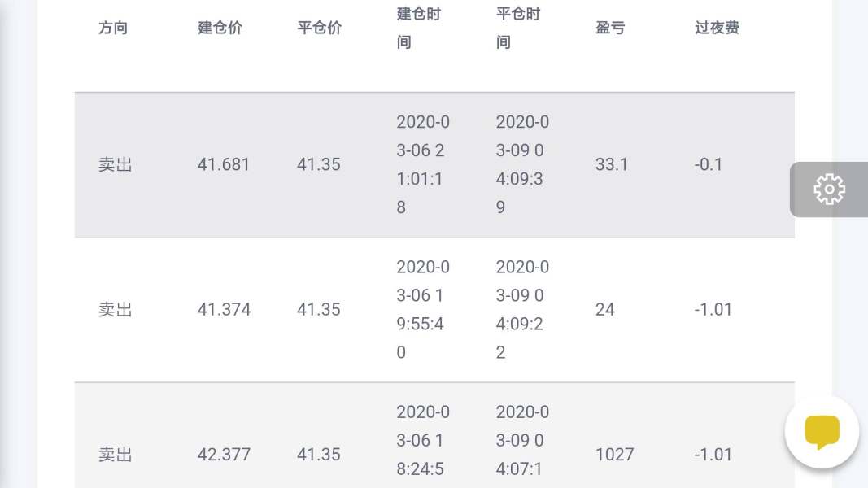Click the open time ending 1:01:18
Image resolution: width=868 pixels, height=488 pixels.
click(x=423, y=164)
